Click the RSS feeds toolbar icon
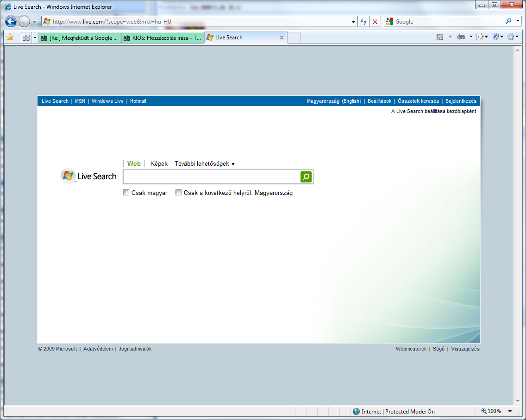This screenshot has width=526, height=420. pyautogui.click(x=440, y=37)
